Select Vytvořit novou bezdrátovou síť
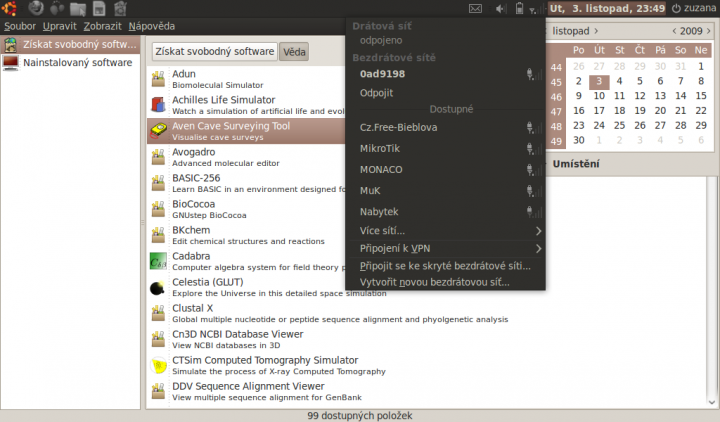The height and width of the screenshot is (422, 720). coord(445,282)
